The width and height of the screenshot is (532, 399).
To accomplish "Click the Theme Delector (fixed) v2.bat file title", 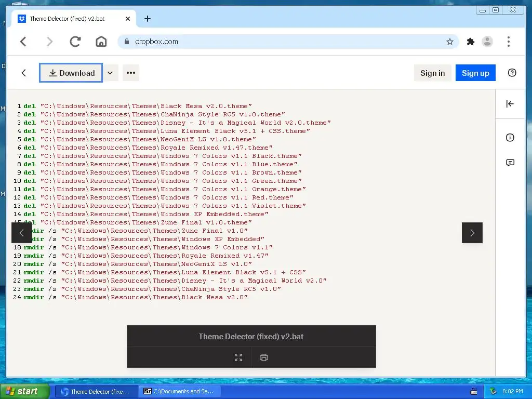I will pyautogui.click(x=251, y=337).
